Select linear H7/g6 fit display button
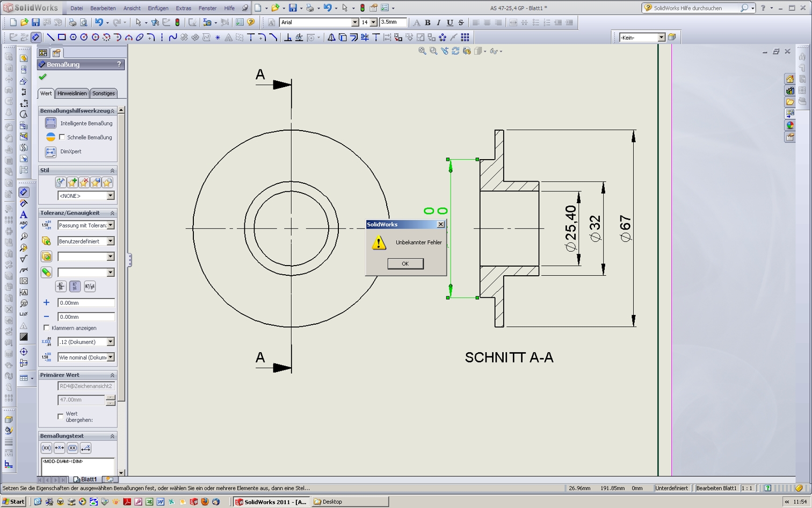 90,287
